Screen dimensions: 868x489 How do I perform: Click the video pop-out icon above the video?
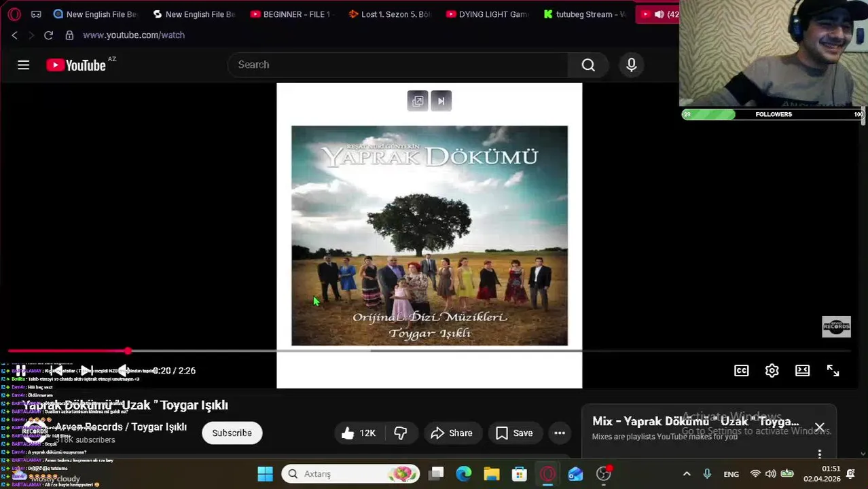[418, 101]
